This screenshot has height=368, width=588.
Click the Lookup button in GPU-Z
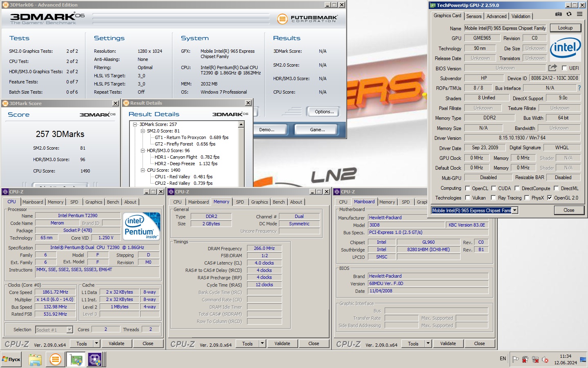[x=565, y=28]
